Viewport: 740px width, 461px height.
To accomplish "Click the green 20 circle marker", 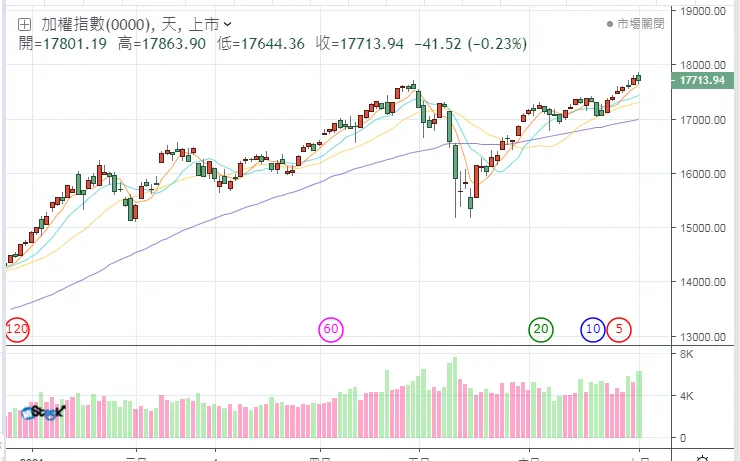I will [x=541, y=329].
